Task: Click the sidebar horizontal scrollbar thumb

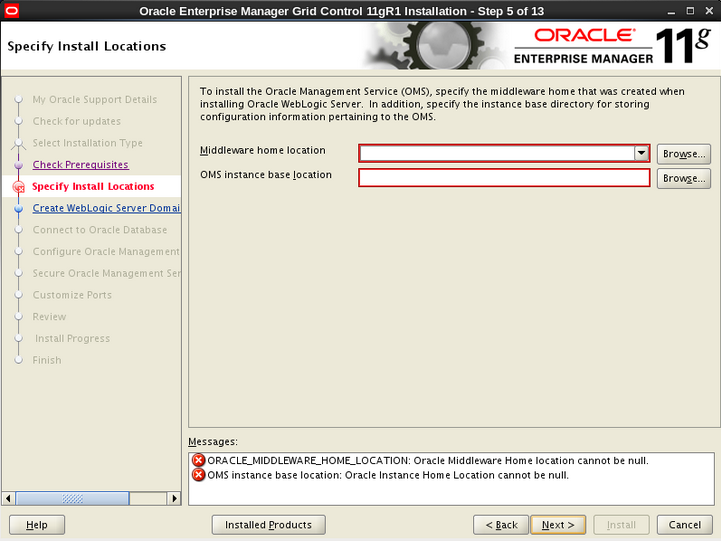Action: point(73,498)
